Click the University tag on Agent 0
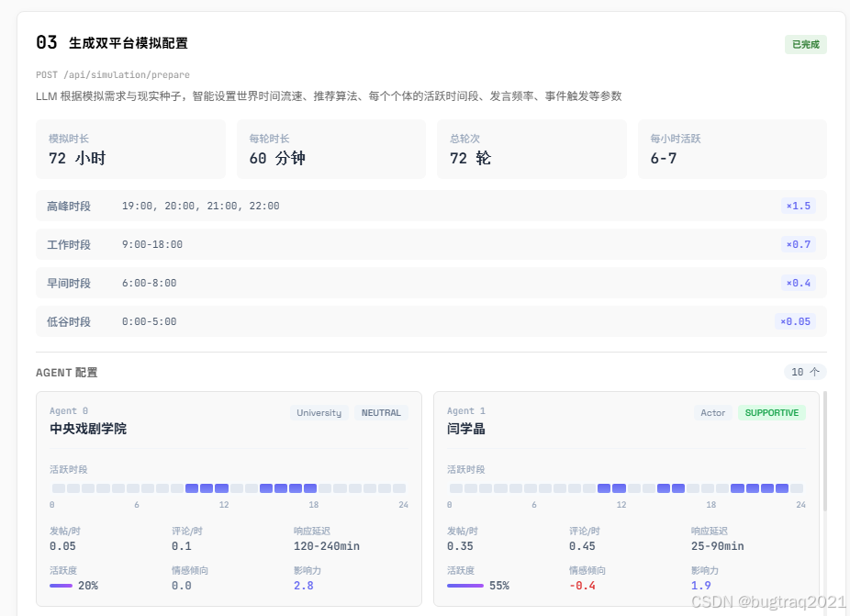This screenshot has height=616, width=850. [x=319, y=412]
